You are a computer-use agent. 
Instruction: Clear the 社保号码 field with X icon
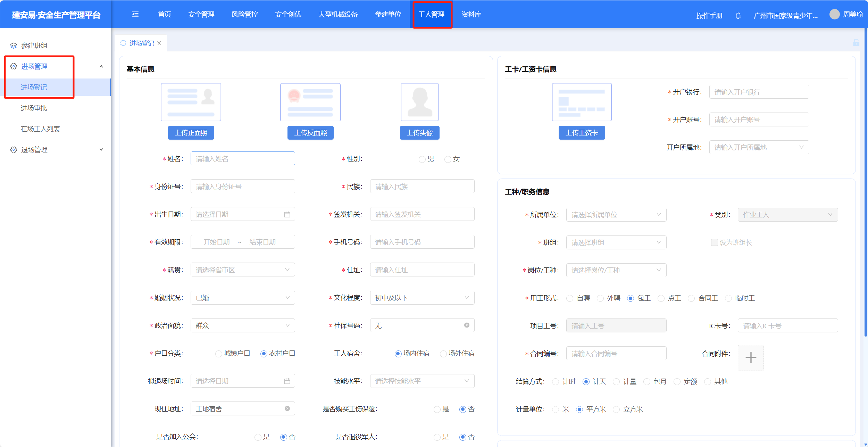pyautogui.click(x=467, y=325)
